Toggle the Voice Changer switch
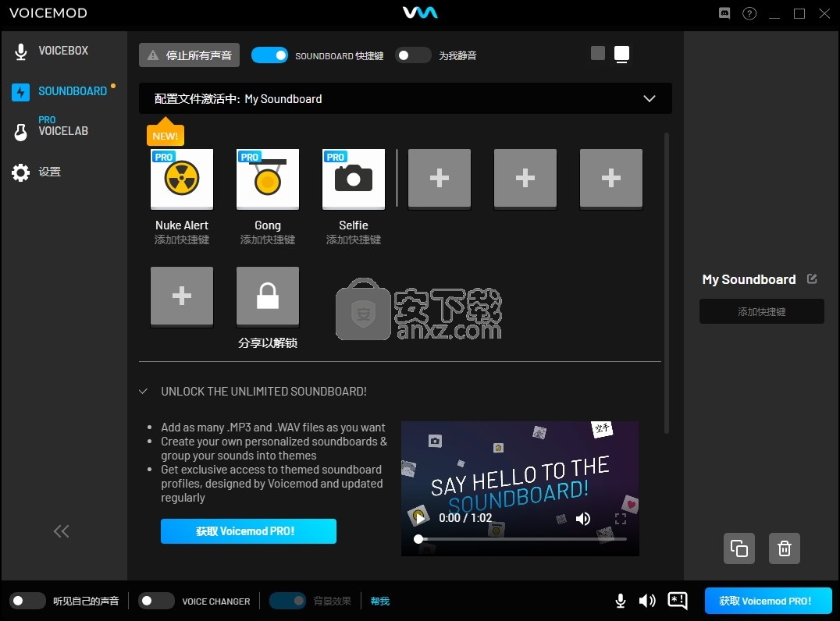Screen dimensions: 840x621 point(156,601)
